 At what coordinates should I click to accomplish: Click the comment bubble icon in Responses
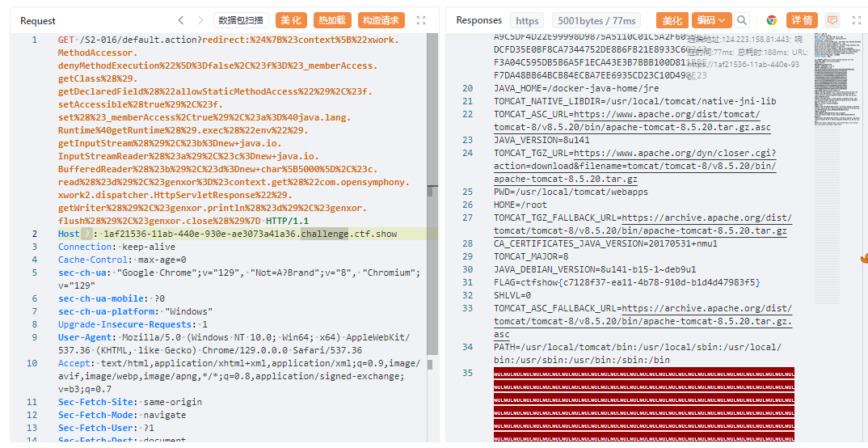[832, 20]
